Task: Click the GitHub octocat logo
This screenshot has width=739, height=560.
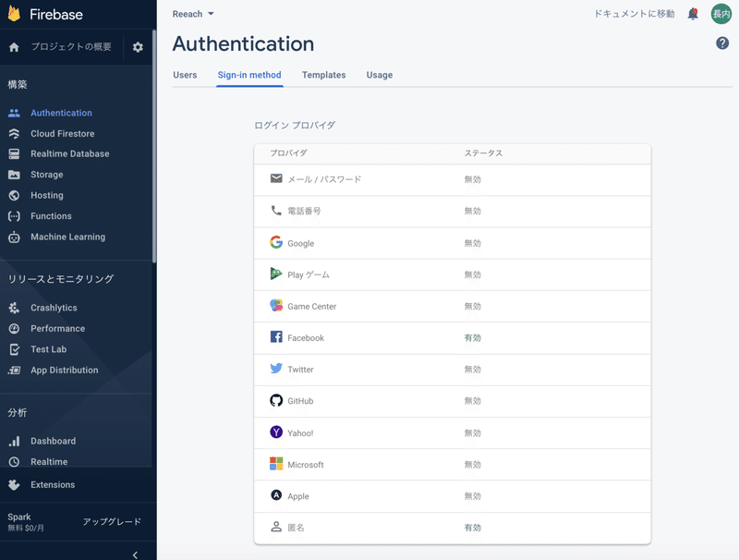Action: pos(276,400)
